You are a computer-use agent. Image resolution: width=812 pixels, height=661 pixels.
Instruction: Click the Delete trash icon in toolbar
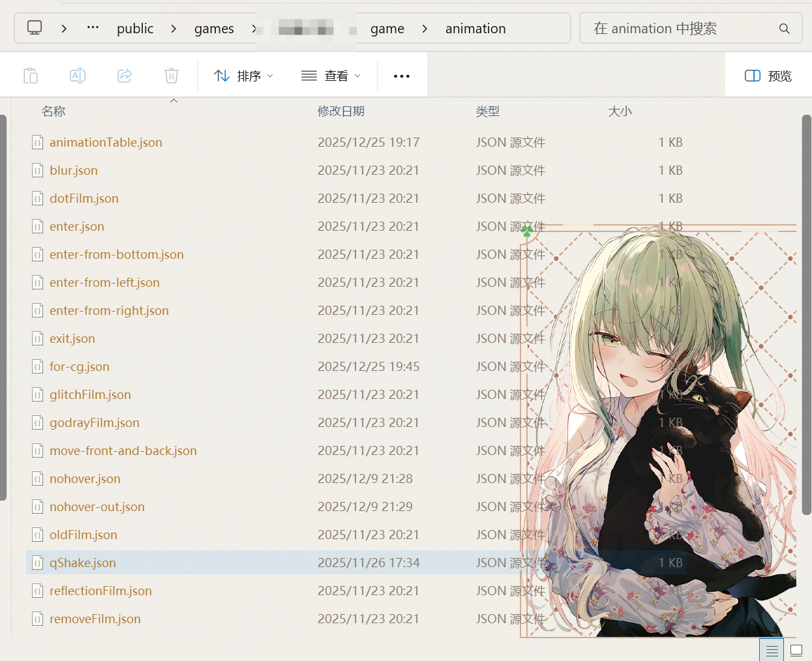click(172, 76)
